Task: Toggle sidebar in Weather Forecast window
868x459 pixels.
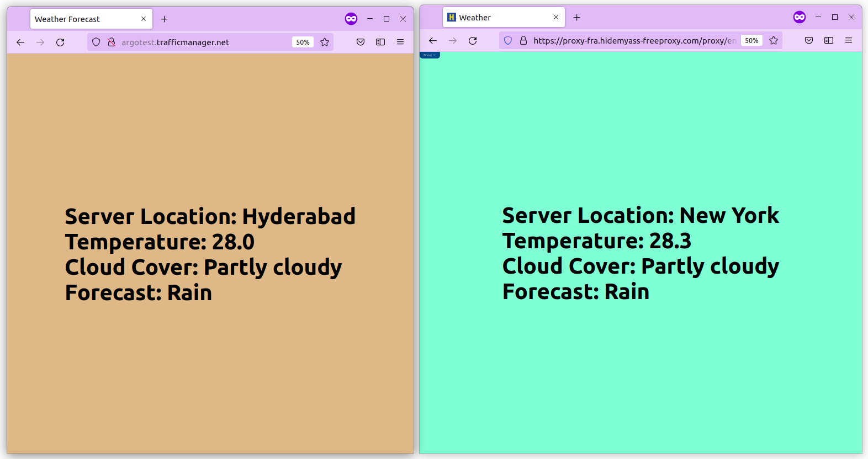Action: pyautogui.click(x=380, y=42)
